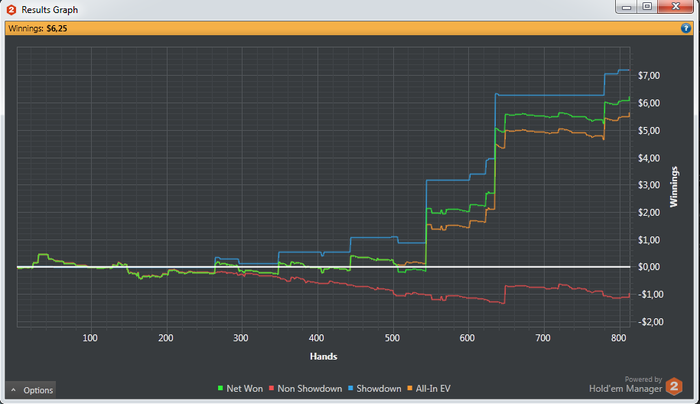
Task: Click the $1,00 axis label
Action: pos(649,240)
